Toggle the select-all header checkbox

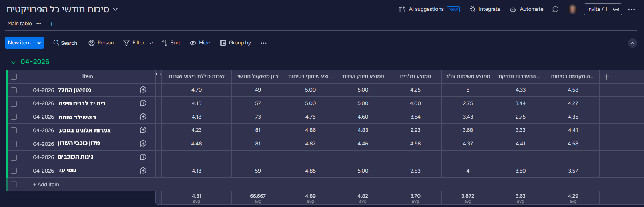click(14, 76)
